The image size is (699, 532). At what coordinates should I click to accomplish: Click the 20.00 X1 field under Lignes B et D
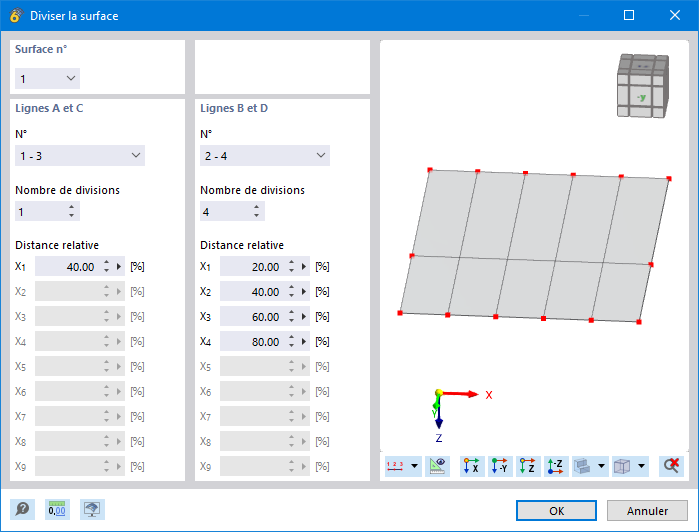point(253,267)
